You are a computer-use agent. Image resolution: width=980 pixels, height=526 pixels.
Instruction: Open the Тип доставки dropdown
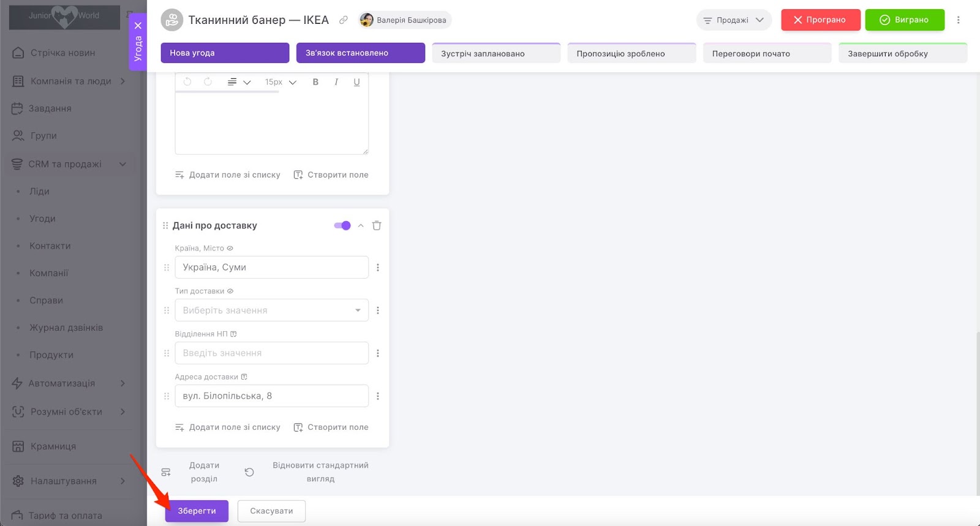271,310
